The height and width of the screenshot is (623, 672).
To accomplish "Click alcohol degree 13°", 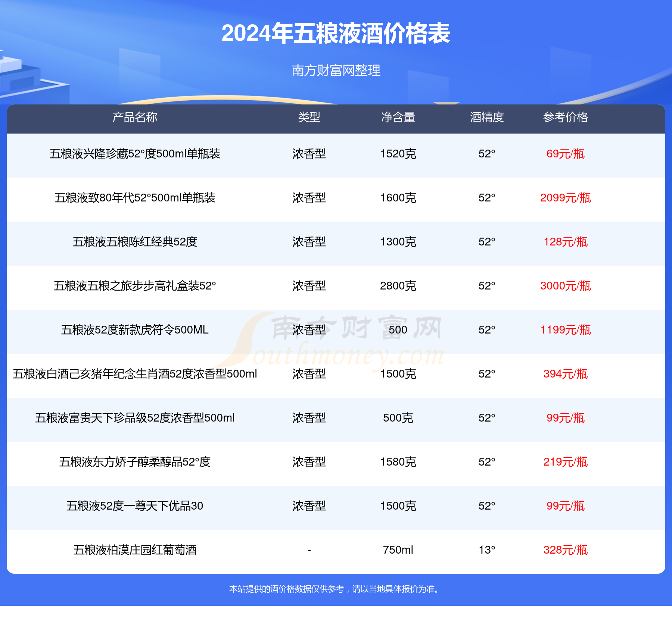I will pos(487,550).
